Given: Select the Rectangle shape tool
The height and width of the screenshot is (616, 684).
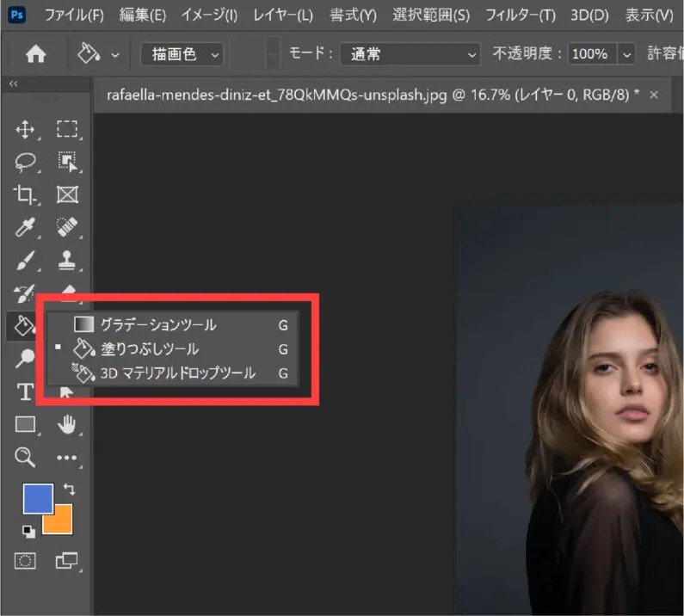Looking at the screenshot, I should coord(25,424).
